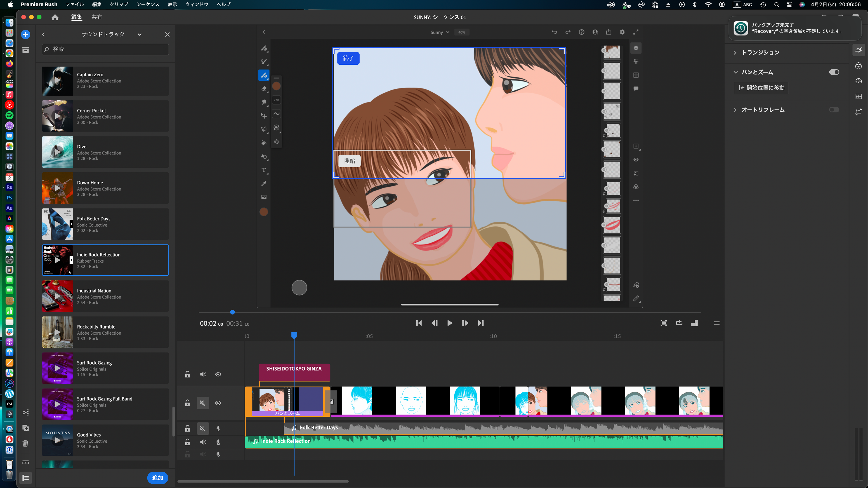This screenshot has height=488, width=868.
Task: Lock the Indie Rock Reflection track
Action: [x=187, y=442]
